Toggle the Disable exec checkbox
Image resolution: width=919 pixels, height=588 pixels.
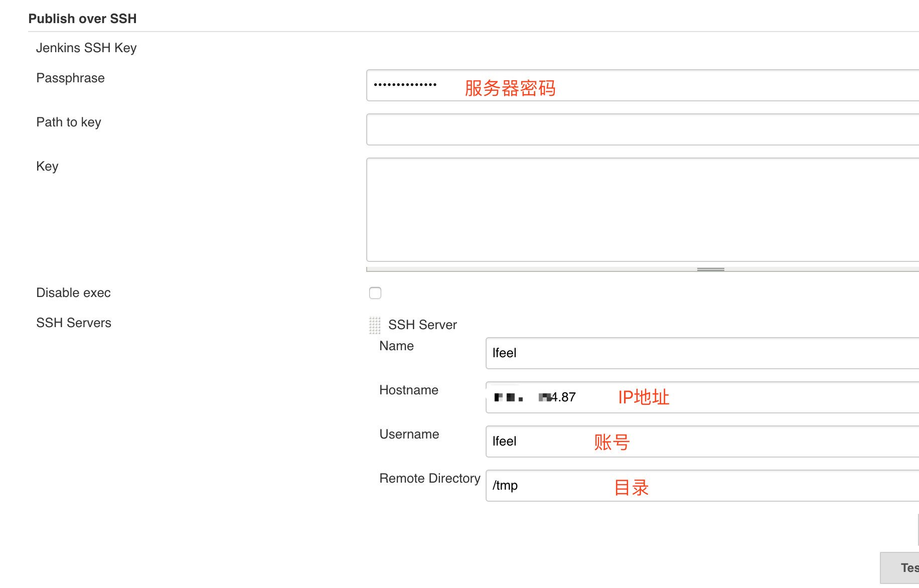(375, 292)
